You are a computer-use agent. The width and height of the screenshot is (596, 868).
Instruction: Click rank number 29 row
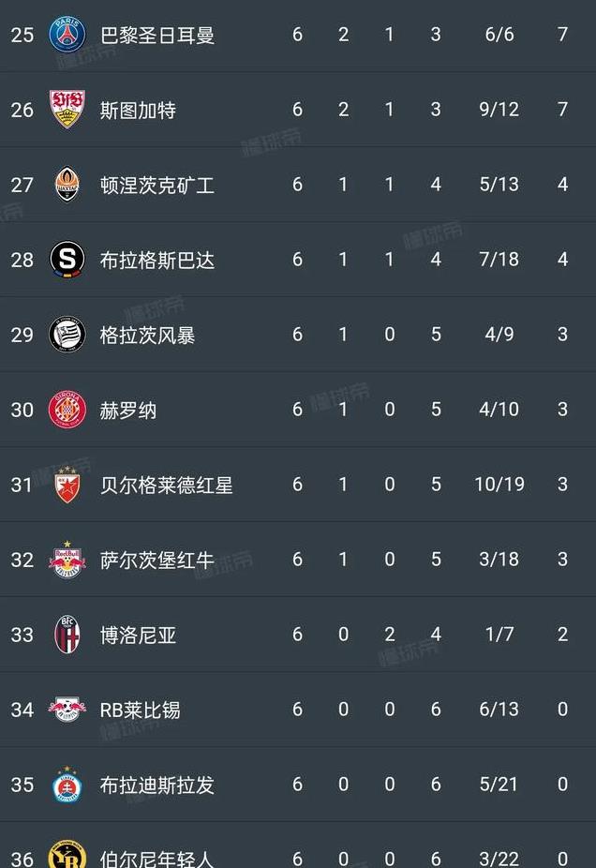click(22, 335)
